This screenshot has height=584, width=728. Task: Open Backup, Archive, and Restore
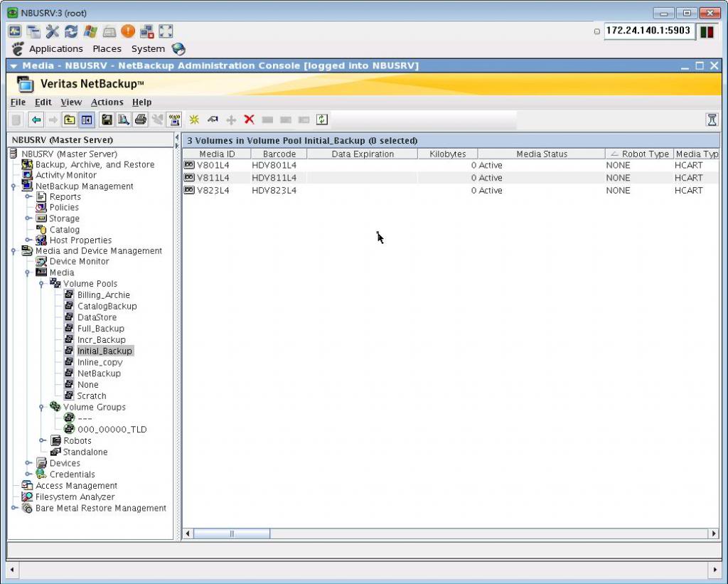click(95, 164)
